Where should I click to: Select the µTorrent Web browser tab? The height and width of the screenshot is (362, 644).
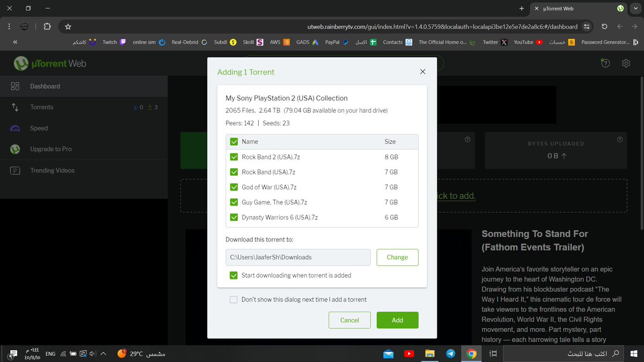click(579, 9)
